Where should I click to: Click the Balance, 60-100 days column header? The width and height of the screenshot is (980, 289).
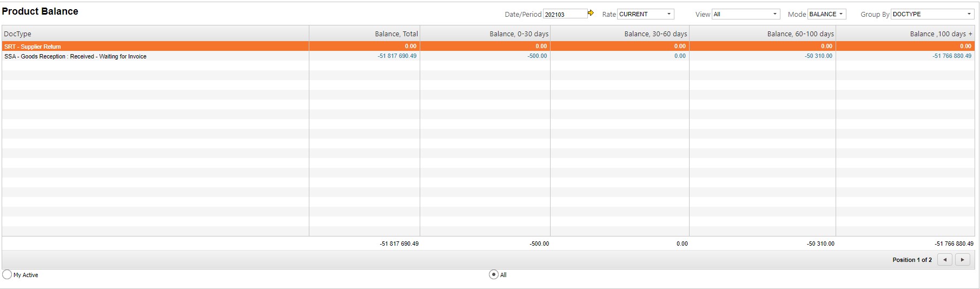click(x=800, y=34)
